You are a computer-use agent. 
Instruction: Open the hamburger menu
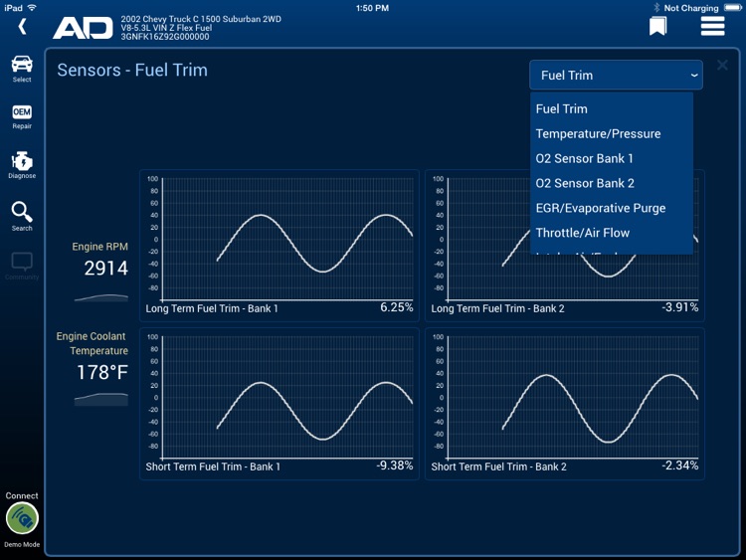pos(712,26)
